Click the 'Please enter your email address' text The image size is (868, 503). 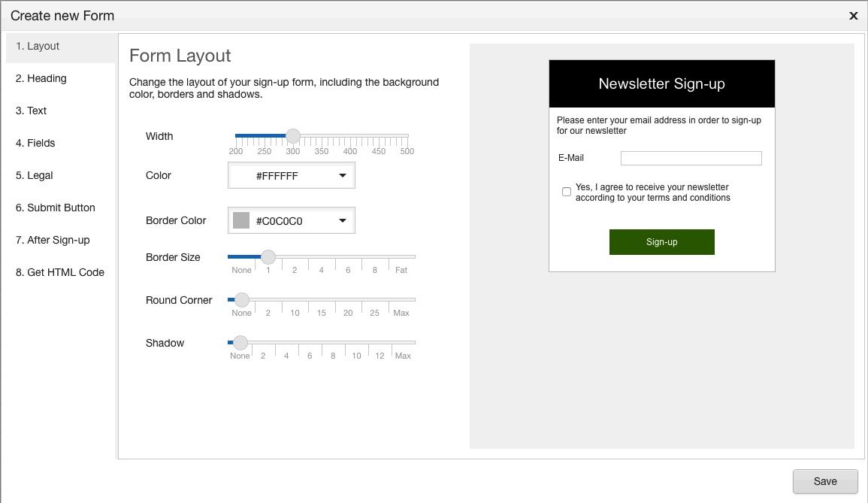[x=659, y=126]
